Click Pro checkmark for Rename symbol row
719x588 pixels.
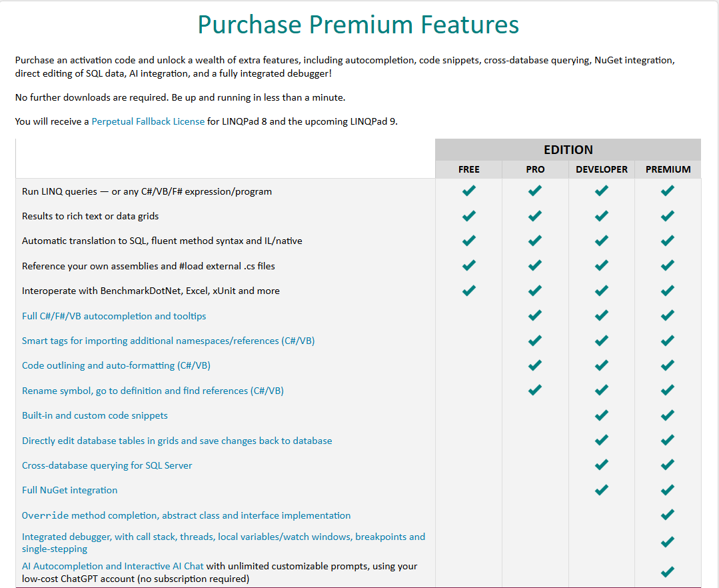click(535, 391)
